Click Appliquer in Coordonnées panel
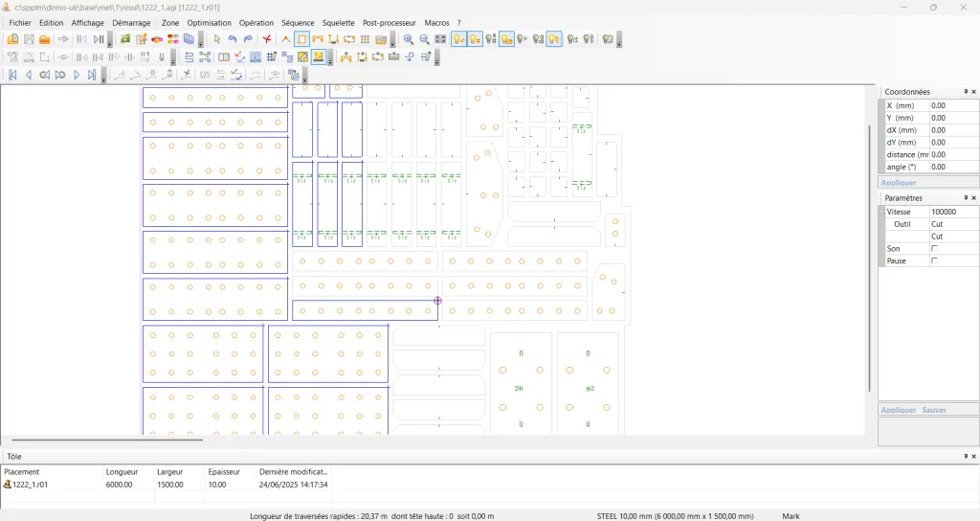The height and width of the screenshot is (521, 980). pyautogui.click(x=899, y=182)
